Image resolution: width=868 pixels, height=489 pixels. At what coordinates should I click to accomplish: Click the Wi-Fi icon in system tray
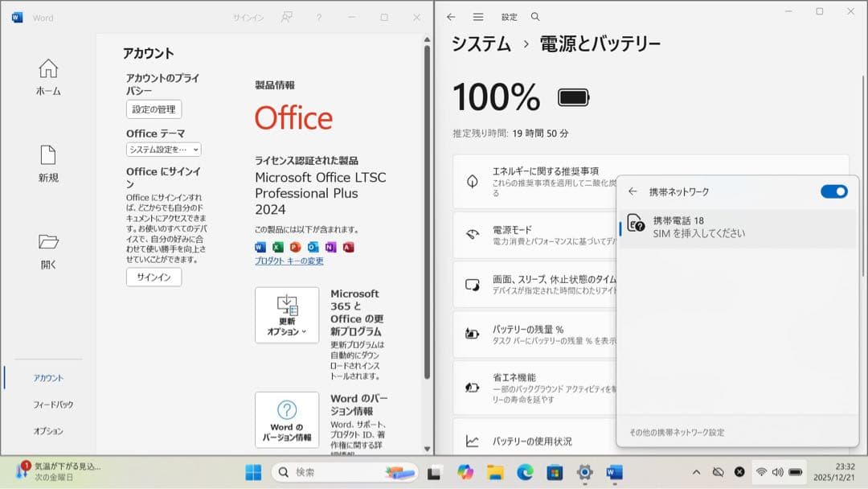[762, 471]
